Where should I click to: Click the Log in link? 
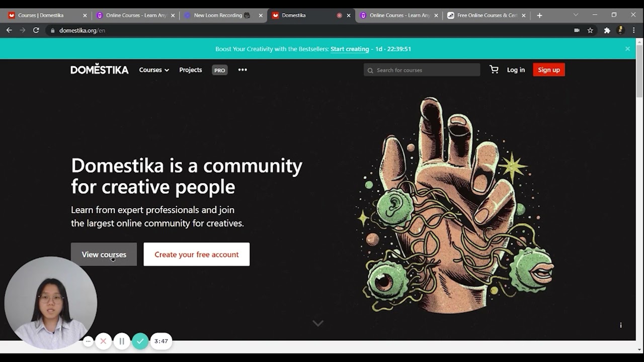pyautogui.click(x=516, y=70)
